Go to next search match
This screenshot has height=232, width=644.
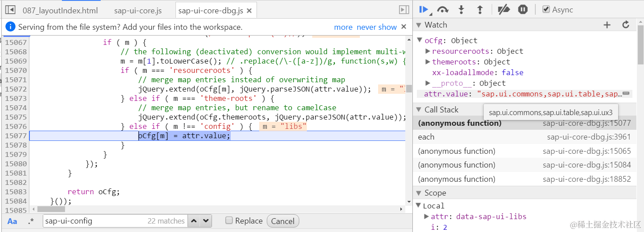point(205,221)
